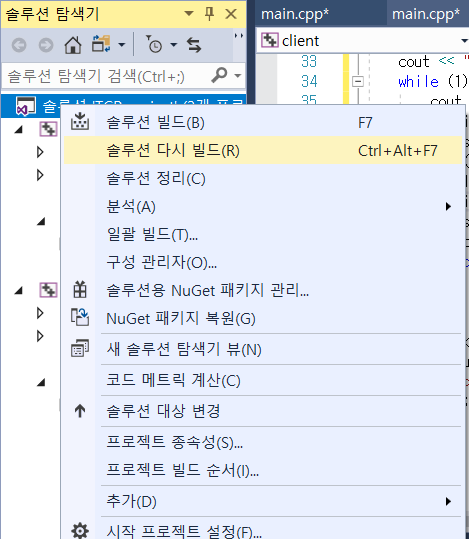This screenshot has width=469, height=539.
Task: Close the Solution Explorer panel
Action: (x=231, y=14)
